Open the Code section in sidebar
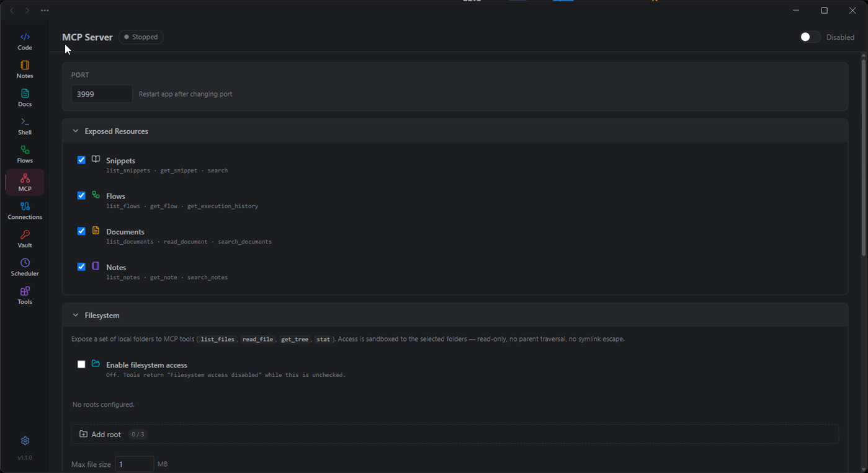 coord(25,42)
